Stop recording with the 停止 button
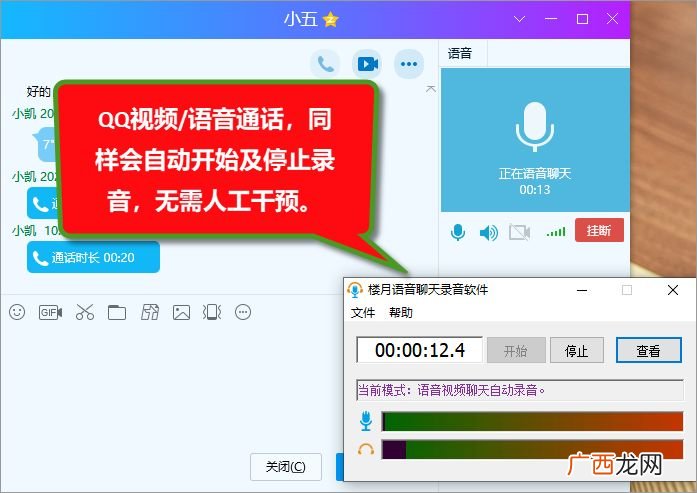Image resolution: width=697 pixels, height=493 pixels. tap(577, 350)
